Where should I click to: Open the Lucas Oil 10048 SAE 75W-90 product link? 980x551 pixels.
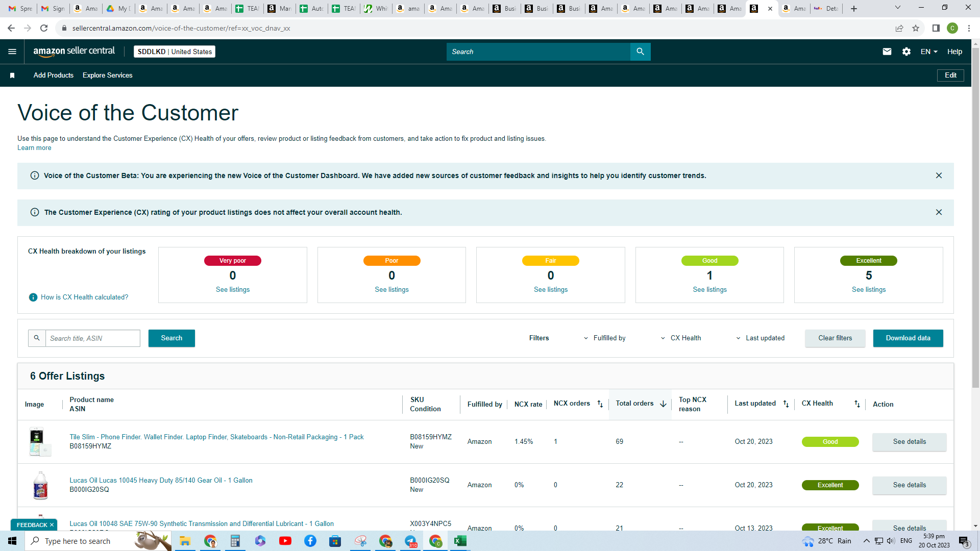pos(202,524)
